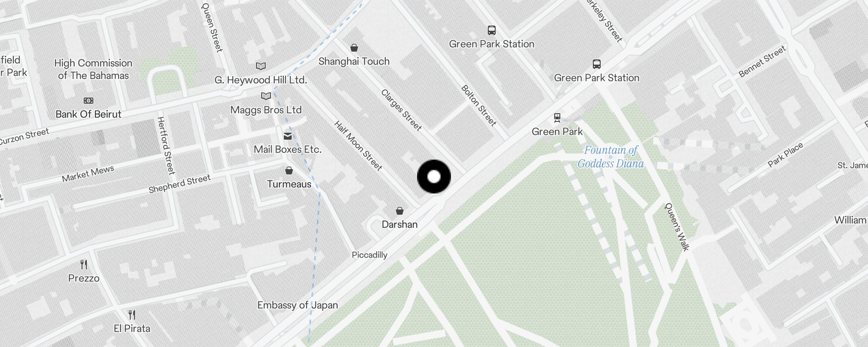Click the Piccadilly road label
Screen dimensions: 868x347
pyautogui.click(x=369, y=255)
